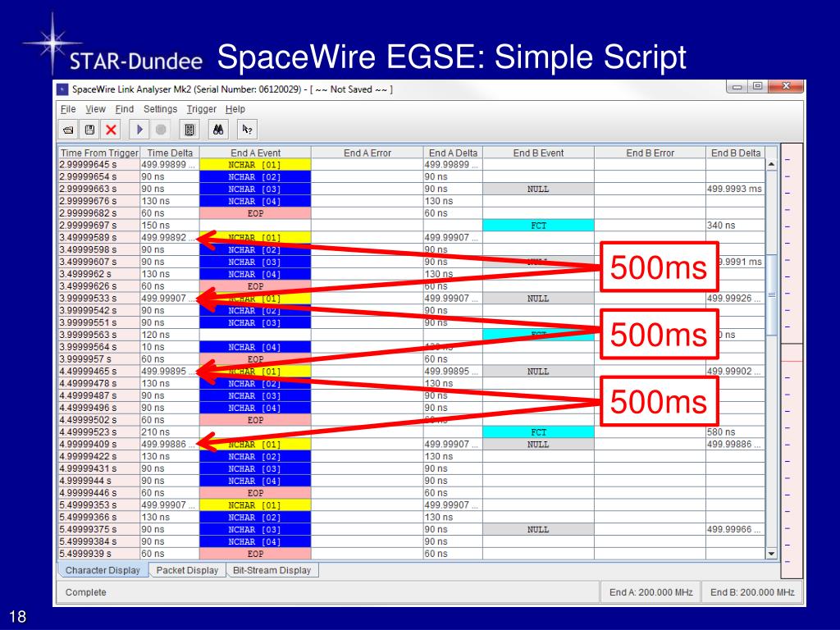Click the NULL cell at 5.49999375 s
The height and width of the screenshot is (630, 840).
point(538,530)
